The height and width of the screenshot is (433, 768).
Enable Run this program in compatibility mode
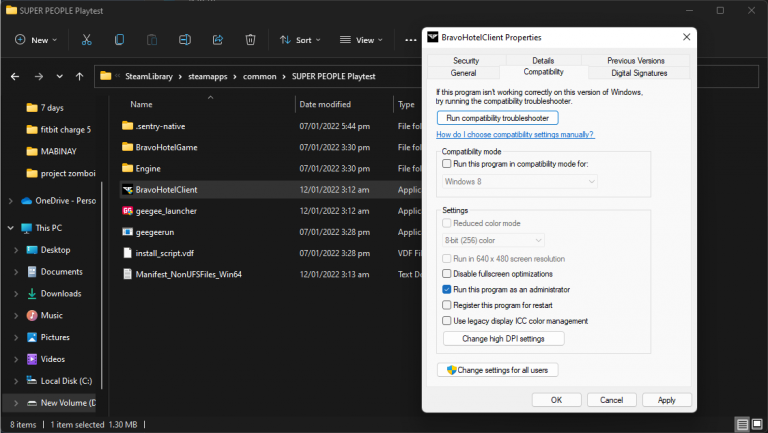coord(447,164)
